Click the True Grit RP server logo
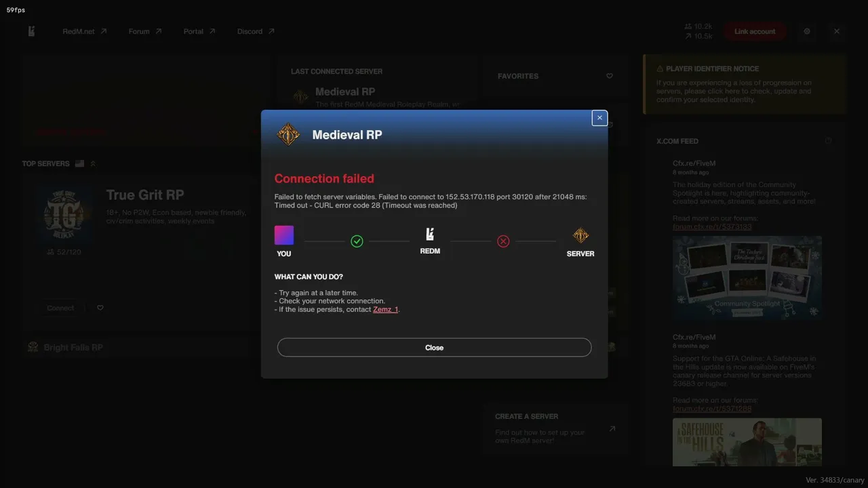This screenshot has height=488, width=868. point(63,213)
